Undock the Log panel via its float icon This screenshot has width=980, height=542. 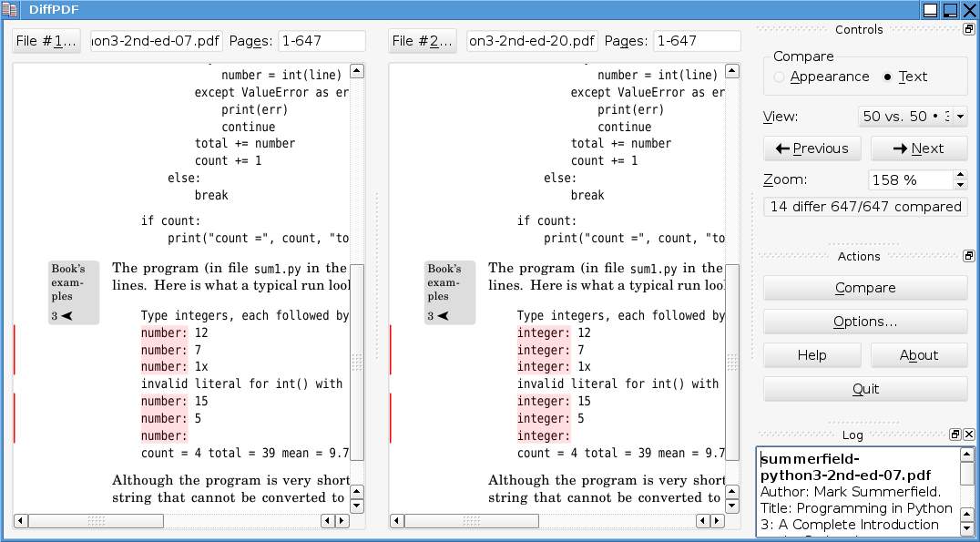pos(954,435)
